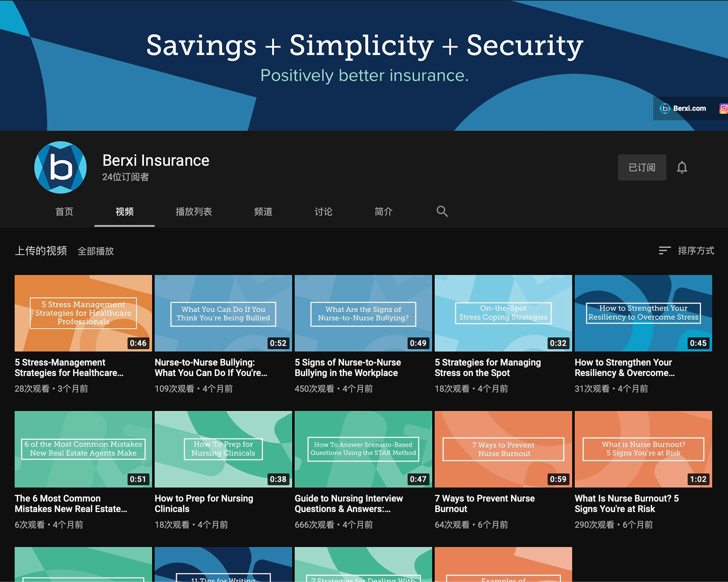
Task: Open 7 Ways to Prevent Nurse Burnout thumbnail
Action: point(503,449)
